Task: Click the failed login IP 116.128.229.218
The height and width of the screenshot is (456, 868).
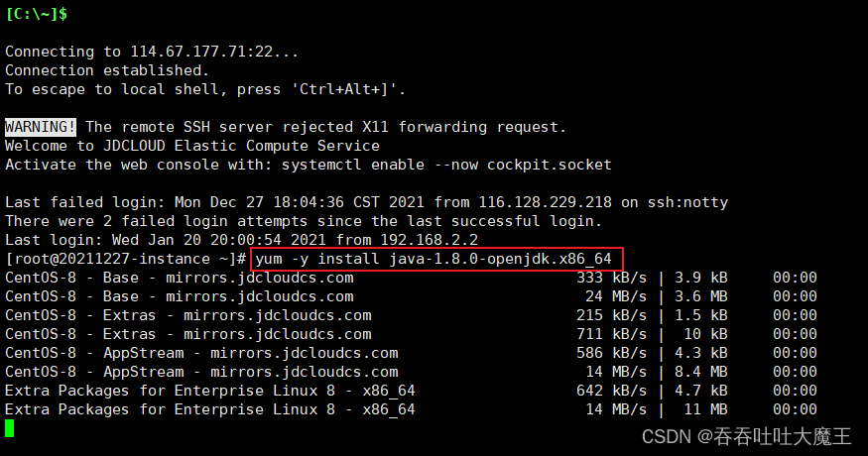Action: click(x=545, y=202)
